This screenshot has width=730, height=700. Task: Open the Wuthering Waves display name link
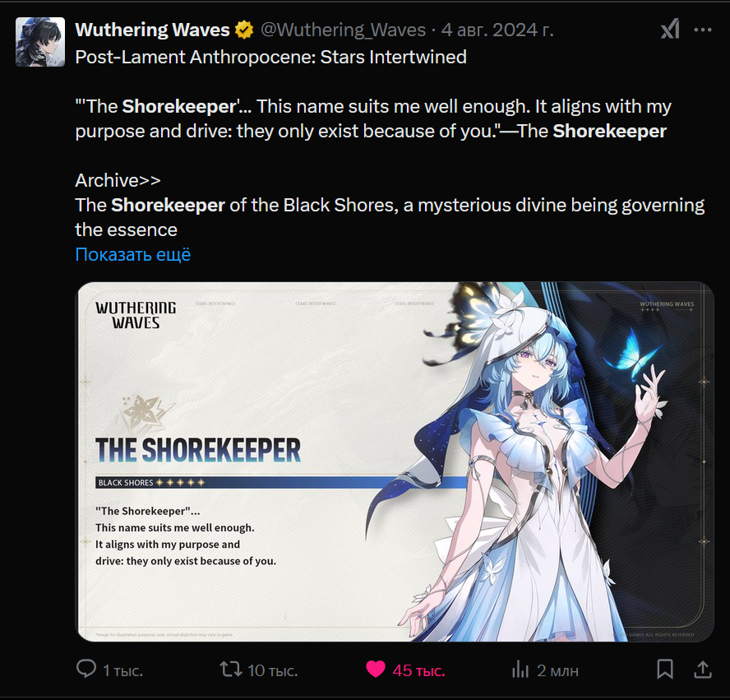click(x=152, y=30)
